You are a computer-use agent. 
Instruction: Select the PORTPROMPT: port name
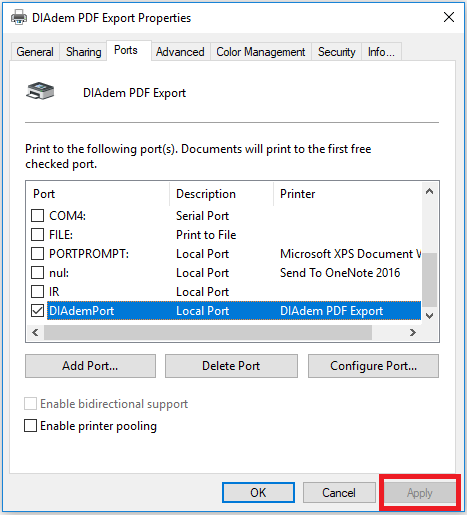89,254
